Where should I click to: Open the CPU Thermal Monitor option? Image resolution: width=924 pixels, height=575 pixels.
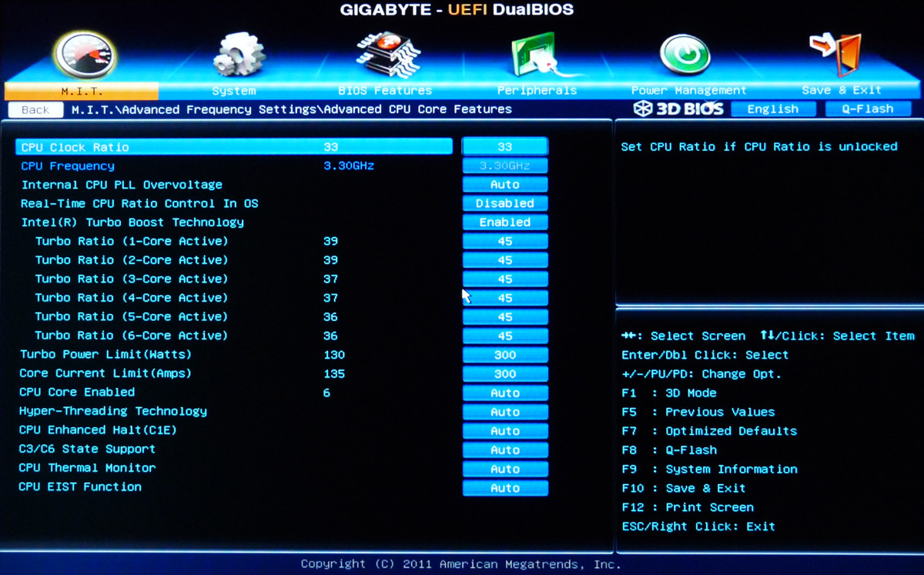point(505,469)
